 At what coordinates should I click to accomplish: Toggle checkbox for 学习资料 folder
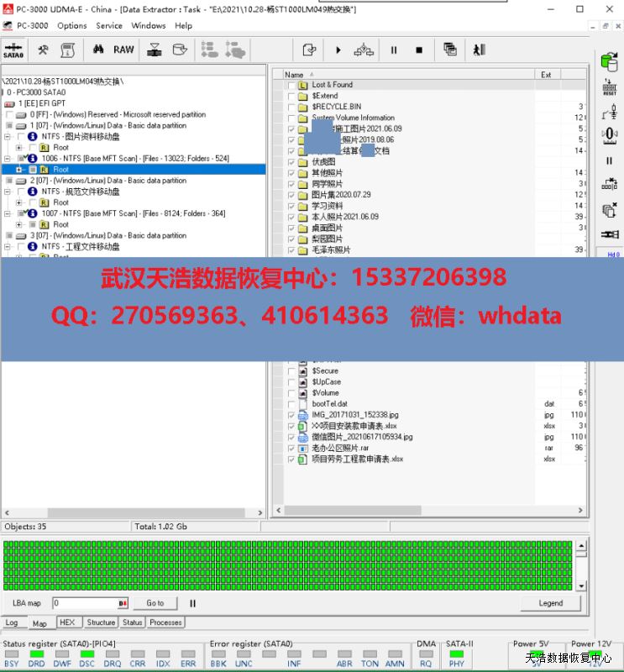tap(291, 206)
